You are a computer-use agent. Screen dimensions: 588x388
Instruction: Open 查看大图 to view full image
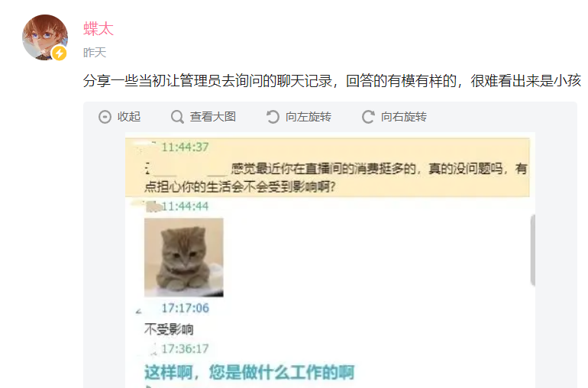pos(212,117)
